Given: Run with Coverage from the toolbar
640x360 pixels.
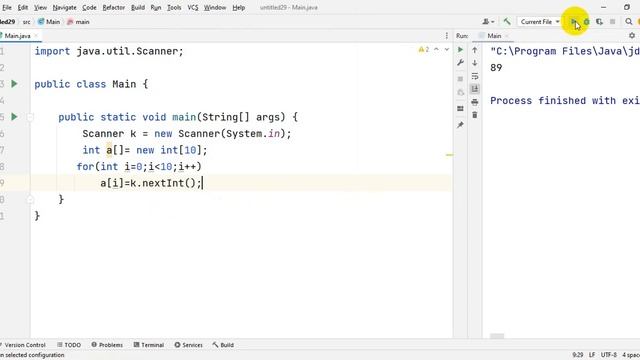Looking at the screenshot, I should tap(599, 22).
